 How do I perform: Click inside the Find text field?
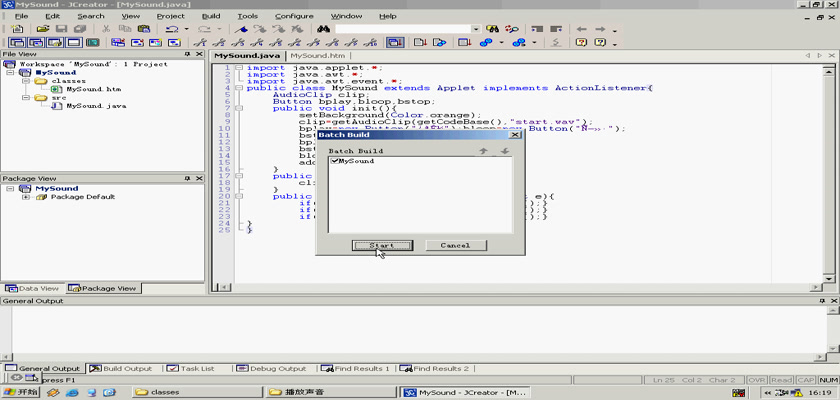403,29
